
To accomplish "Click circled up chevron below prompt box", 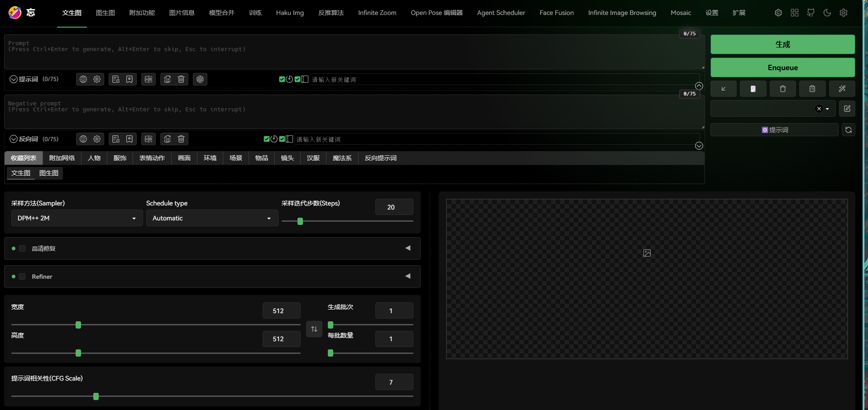I will [699, 86].
